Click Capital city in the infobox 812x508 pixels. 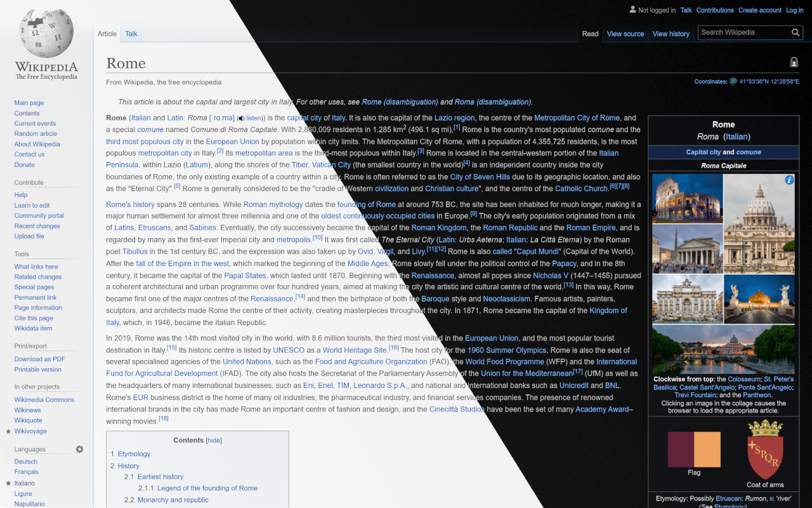tap(704, 152)
